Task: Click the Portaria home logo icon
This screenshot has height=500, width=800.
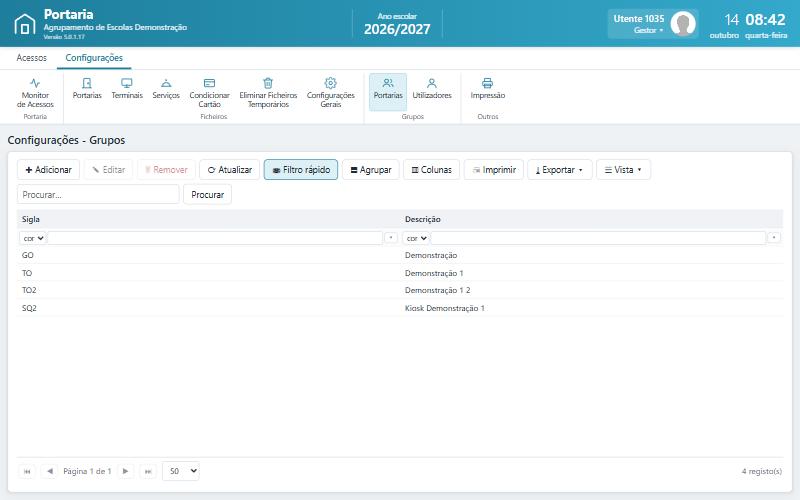Action: point(24,24)
